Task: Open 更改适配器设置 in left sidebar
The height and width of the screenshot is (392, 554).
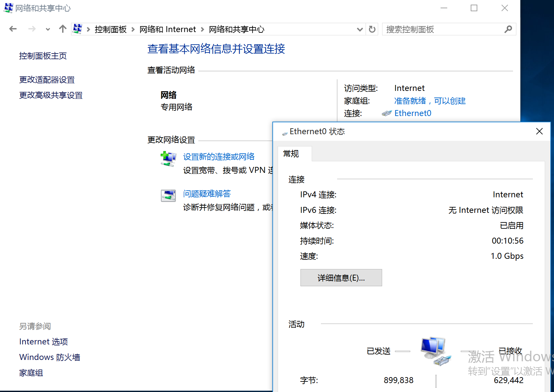Action: tap(47, 80)
